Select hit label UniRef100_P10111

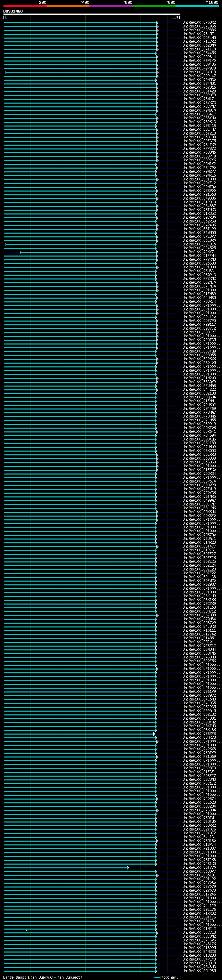coord(199,630)
